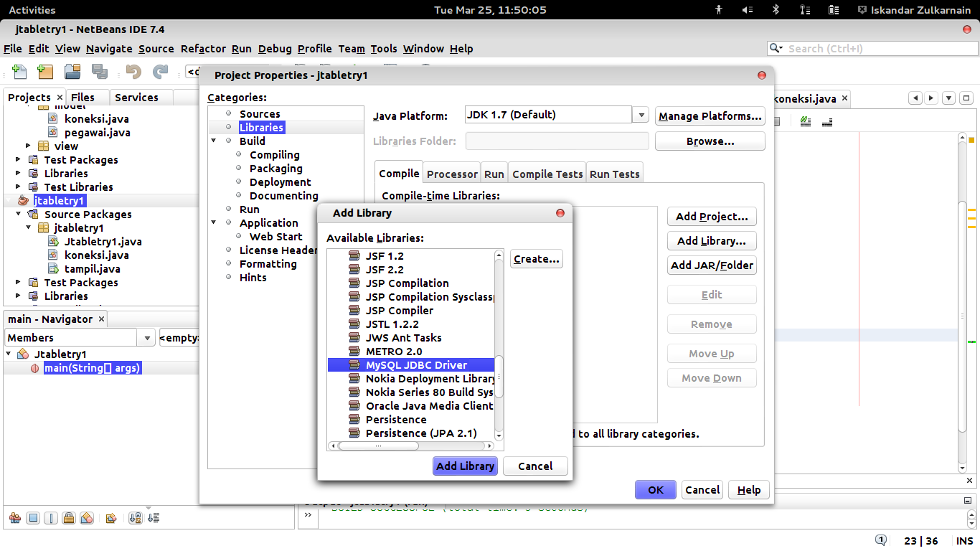This screenshot has width=980, height=551.
Task: Collapse Source Packages under jtabletry1 project
Action: 19,215
